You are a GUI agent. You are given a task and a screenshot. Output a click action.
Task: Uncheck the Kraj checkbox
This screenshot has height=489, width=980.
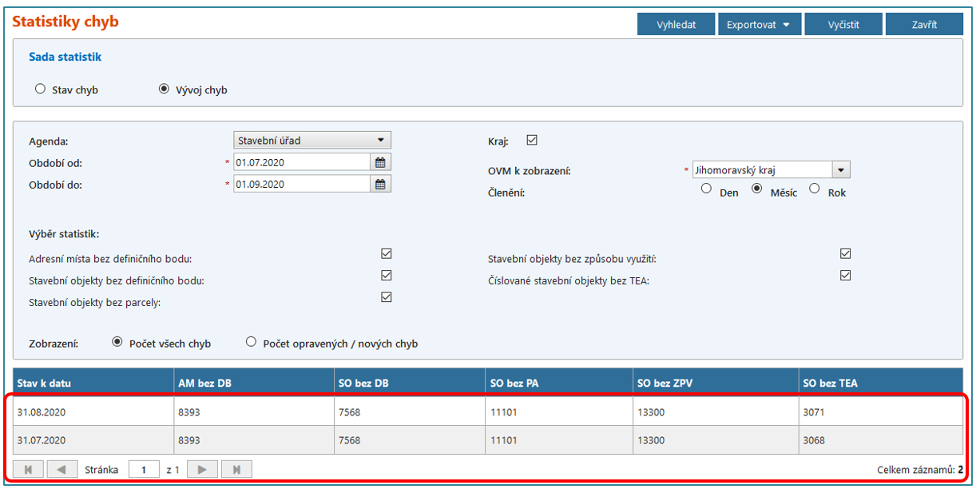pos(532,141)
